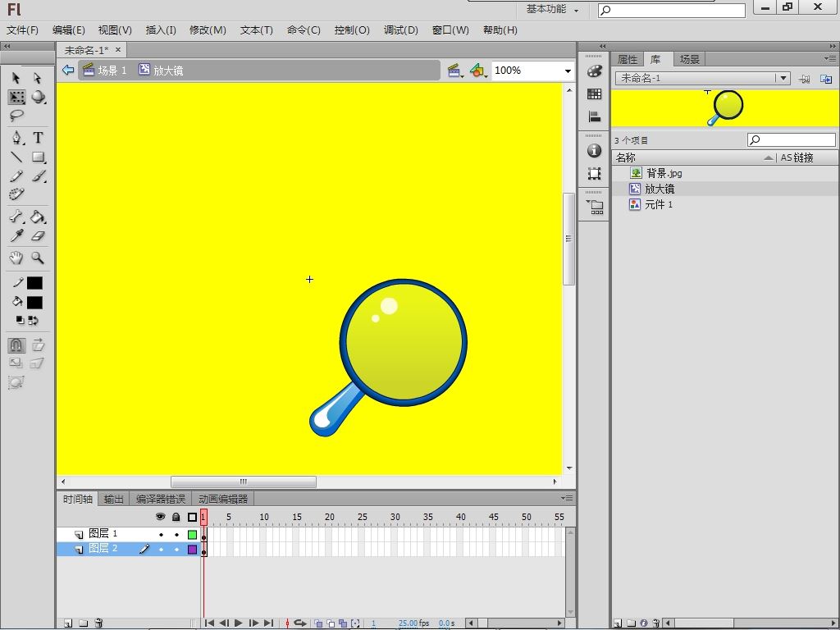Select the Deco tool
Image resolution: width=840 pixels, height=630 pixels.
(16, 194)
